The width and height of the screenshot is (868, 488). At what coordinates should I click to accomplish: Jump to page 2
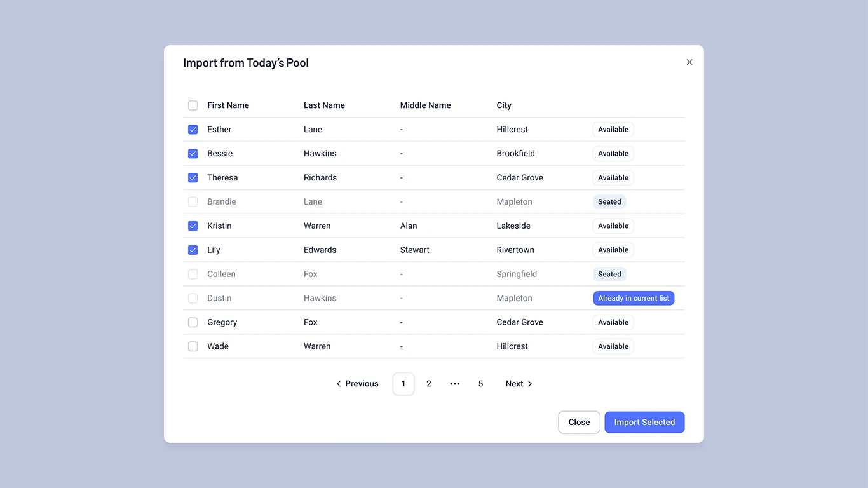pyautogui.click(x=429, y=384)
